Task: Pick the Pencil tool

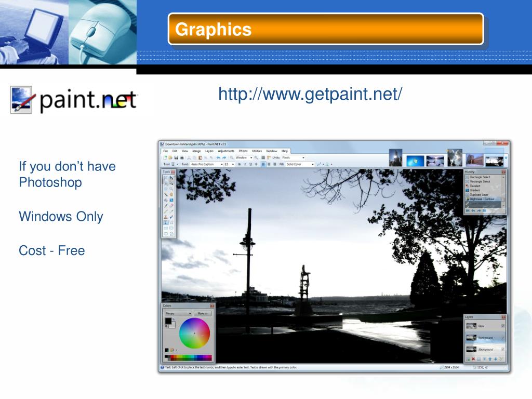Action: [166, 211]
